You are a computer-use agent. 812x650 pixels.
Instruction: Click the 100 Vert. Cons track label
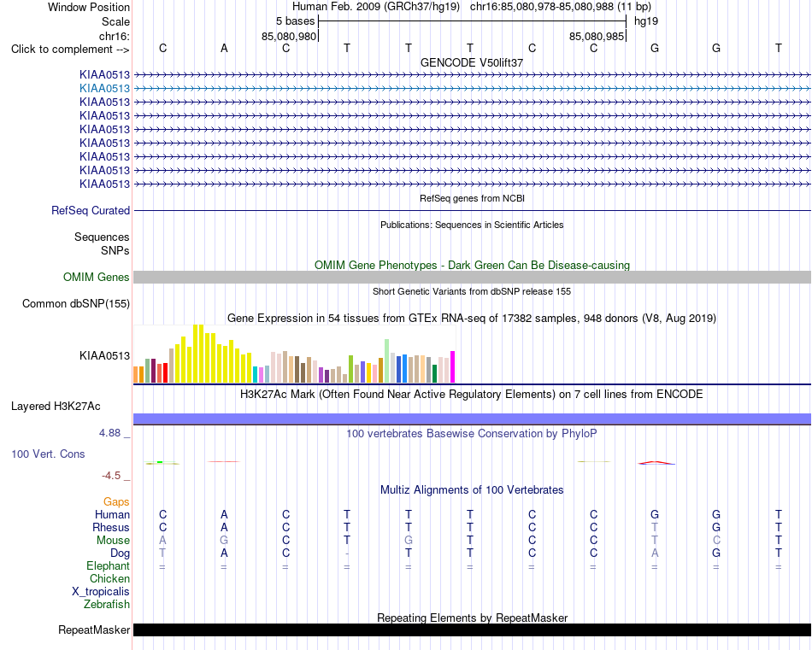[48, 454]
